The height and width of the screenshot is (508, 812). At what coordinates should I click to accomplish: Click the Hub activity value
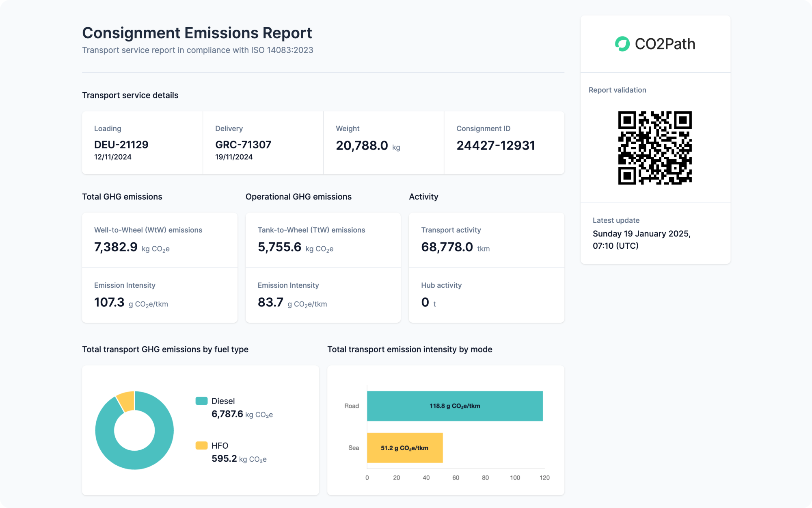[x=425, y=302]
